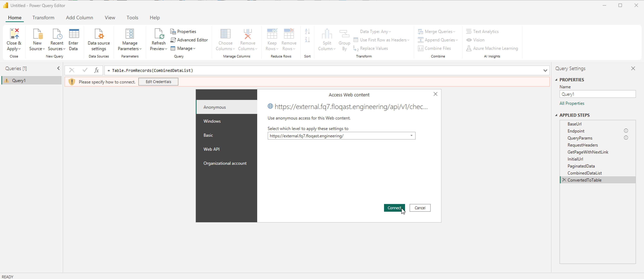Screen dimensions: 644x279
Task: Open Vision AI insight
Action: (x=475, y=40)
